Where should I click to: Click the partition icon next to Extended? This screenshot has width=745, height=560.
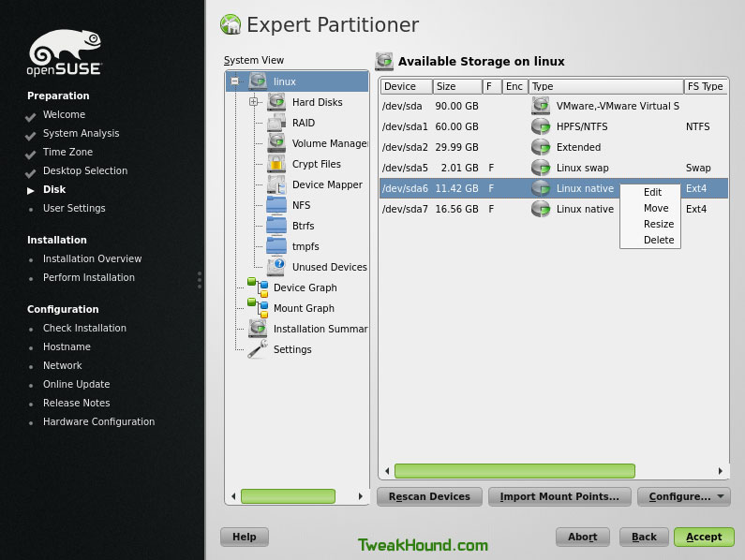coord(541,147)
